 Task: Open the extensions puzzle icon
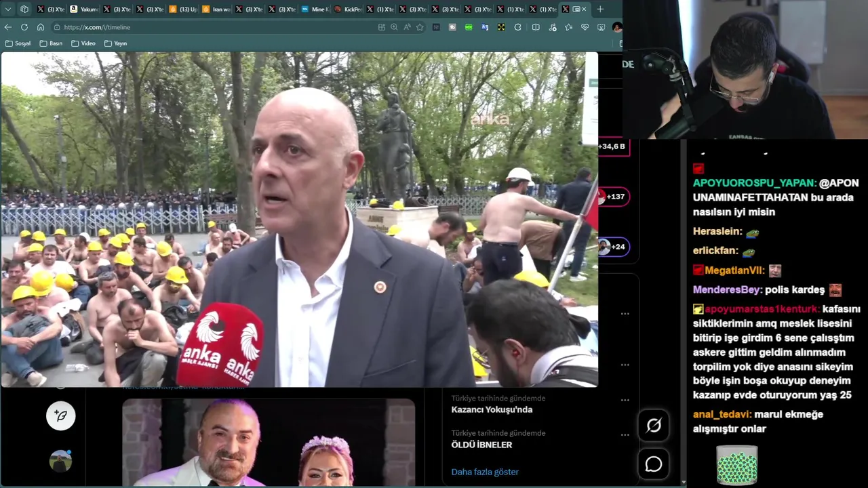click(517, 27)
